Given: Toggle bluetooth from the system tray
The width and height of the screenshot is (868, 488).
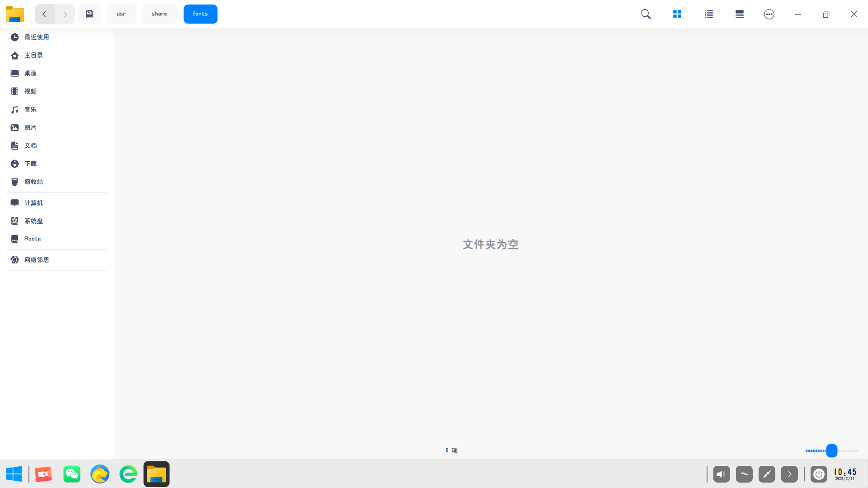Looking at the screenshot, I should 767,474.
